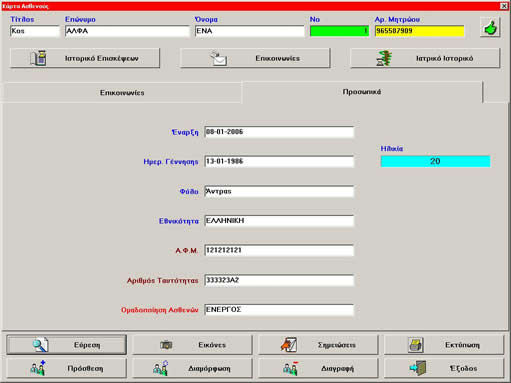Click the Διαγραφή delete button label
Viewport: 511px width, 383px height.
(337, 369)
